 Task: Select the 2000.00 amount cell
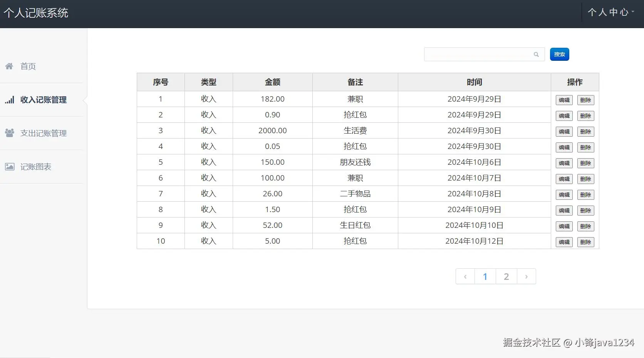[x=273, y=130]
